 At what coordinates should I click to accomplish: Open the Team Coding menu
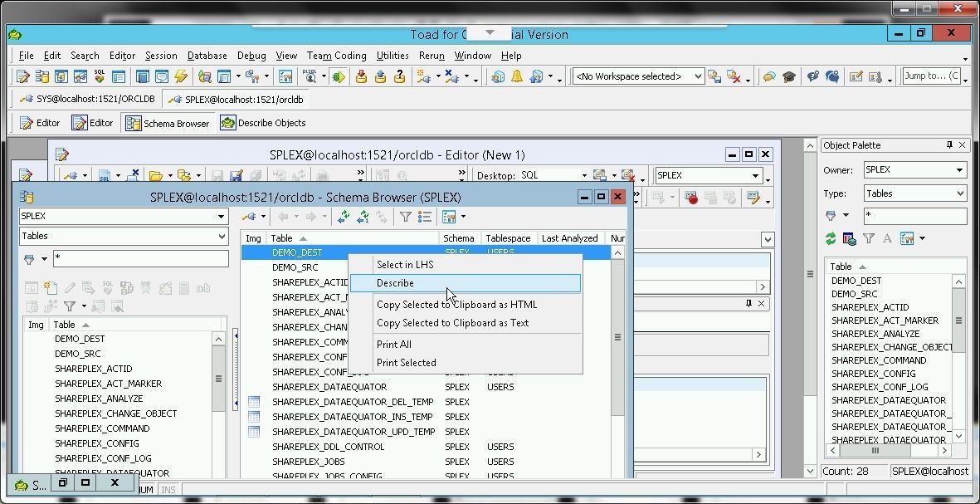pyautogui.click(x=336, y=56)
